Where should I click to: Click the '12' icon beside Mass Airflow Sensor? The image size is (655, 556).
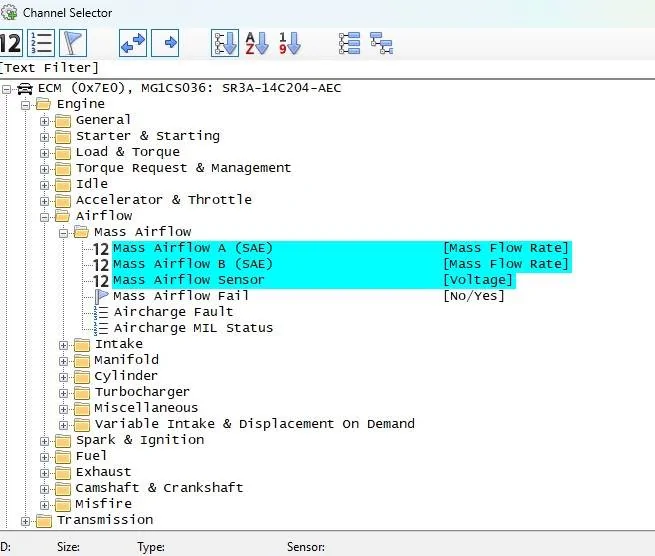point(101,281)
